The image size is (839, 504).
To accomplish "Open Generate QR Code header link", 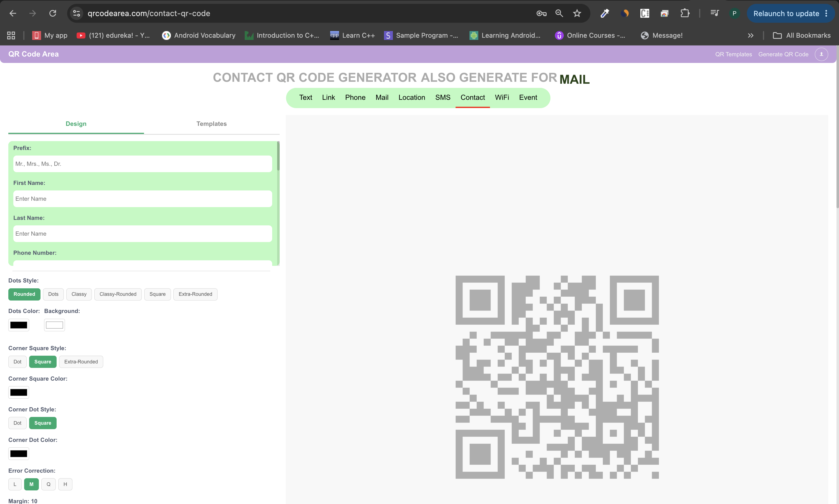I will 783,54.
